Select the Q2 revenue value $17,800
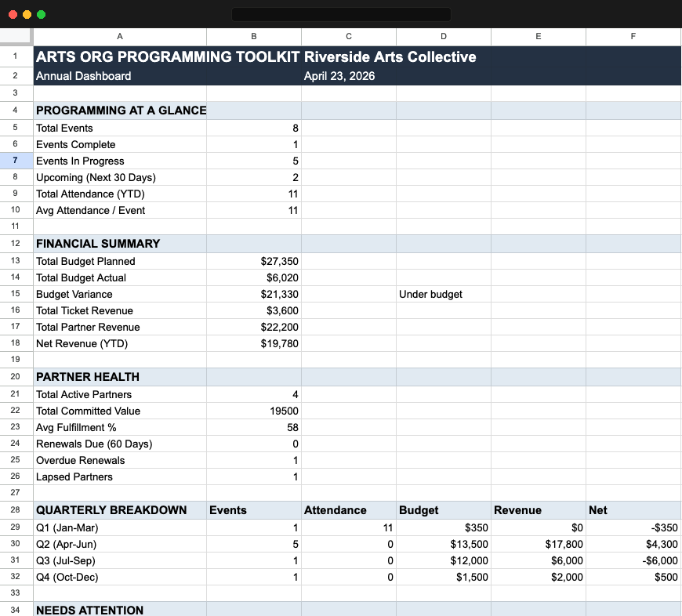The height and width of the screenshot is (616, 682). pyautogui.click(x=539, y=544)
